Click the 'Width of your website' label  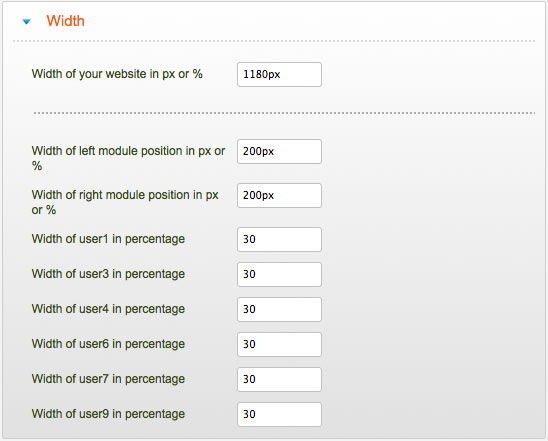117,74
